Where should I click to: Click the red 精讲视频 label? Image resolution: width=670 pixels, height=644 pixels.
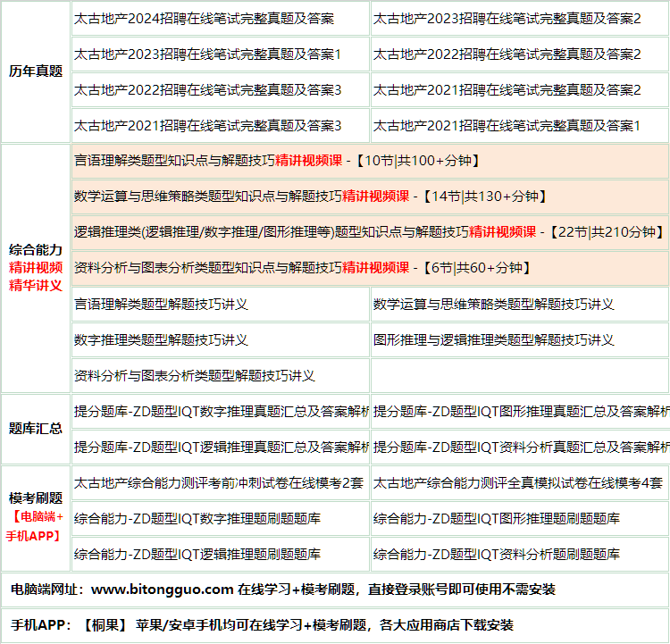(x=36, y=268)
